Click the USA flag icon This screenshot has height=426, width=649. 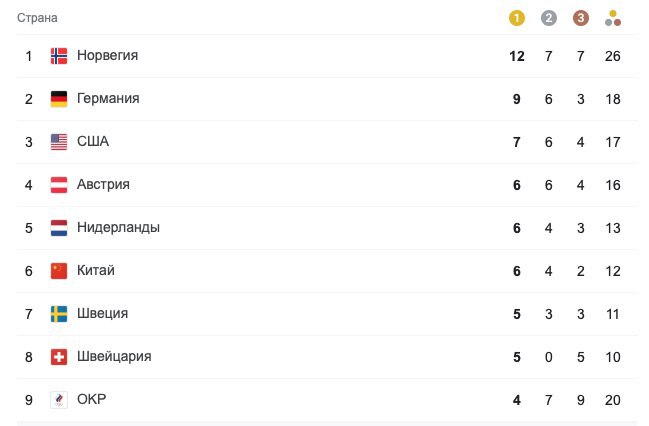point(59,142)
